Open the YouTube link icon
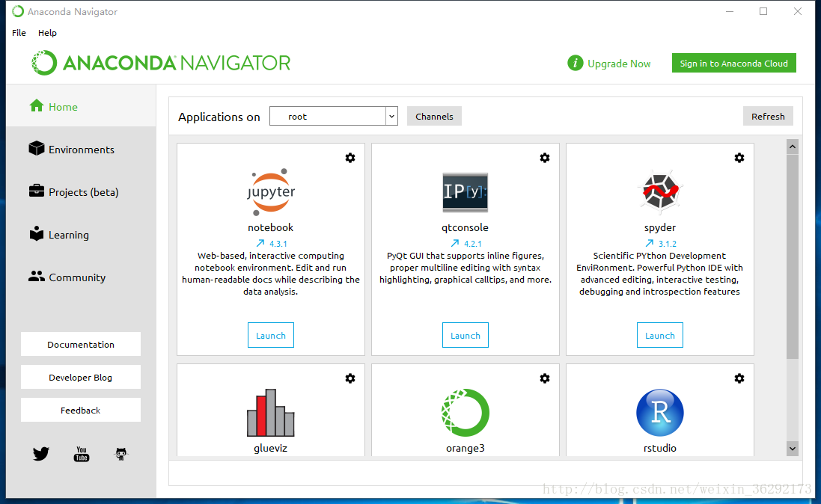 tap(81, 454)
